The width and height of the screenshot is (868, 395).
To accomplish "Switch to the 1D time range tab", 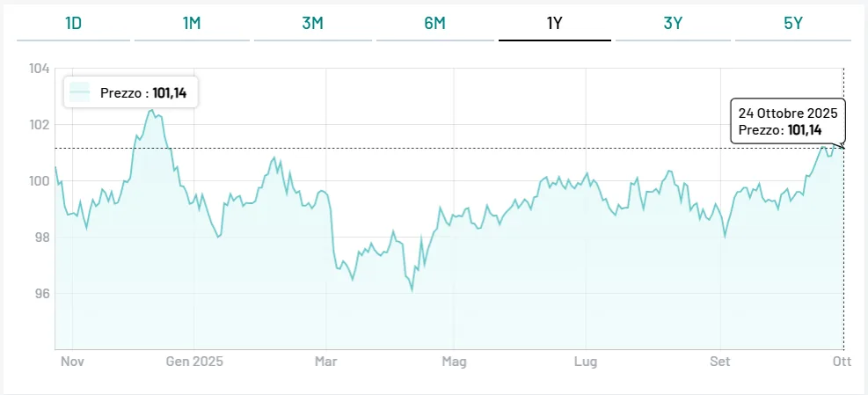I will coord(74,24).
